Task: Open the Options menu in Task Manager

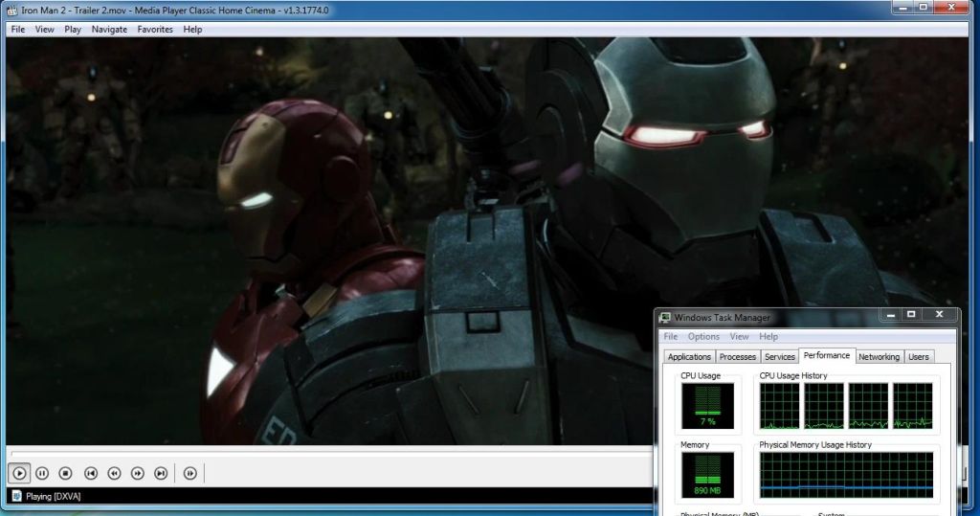Action: pyautogui.click(x=703, y=336)
